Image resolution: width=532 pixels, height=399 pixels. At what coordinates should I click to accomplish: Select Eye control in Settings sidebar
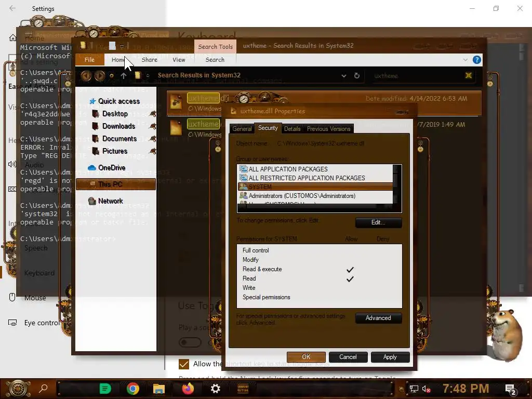pos(42,323)
